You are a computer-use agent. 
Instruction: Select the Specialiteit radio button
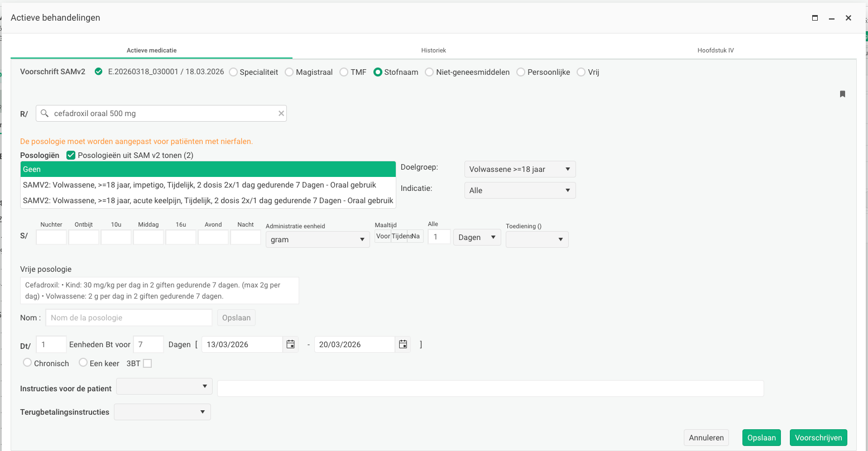[233, 72]
